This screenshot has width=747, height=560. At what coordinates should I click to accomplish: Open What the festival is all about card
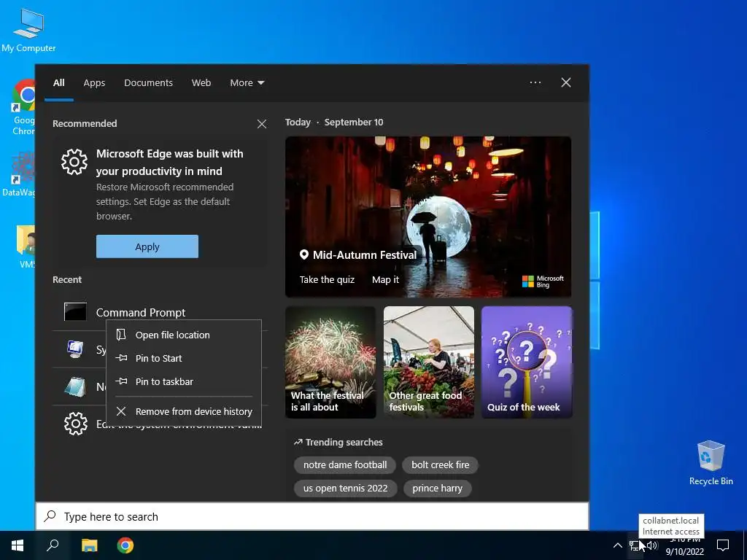coord(330,362)
